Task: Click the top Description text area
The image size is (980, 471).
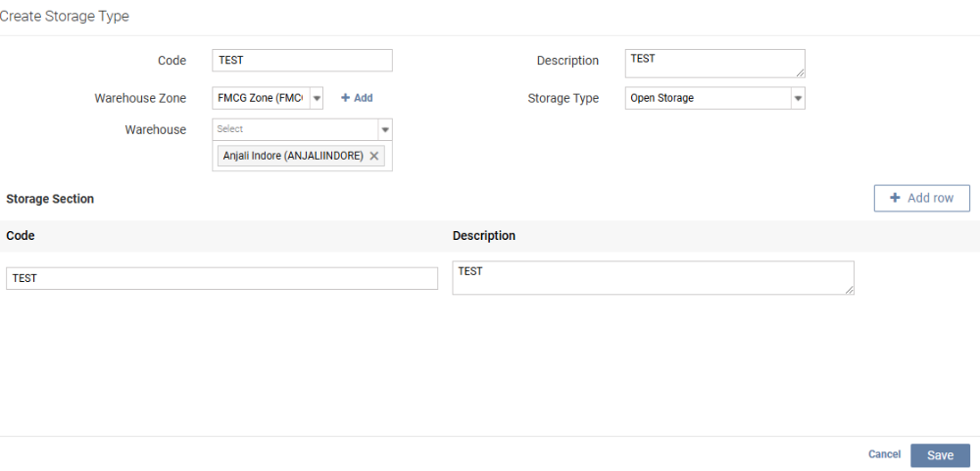Action: coord(713,63)
